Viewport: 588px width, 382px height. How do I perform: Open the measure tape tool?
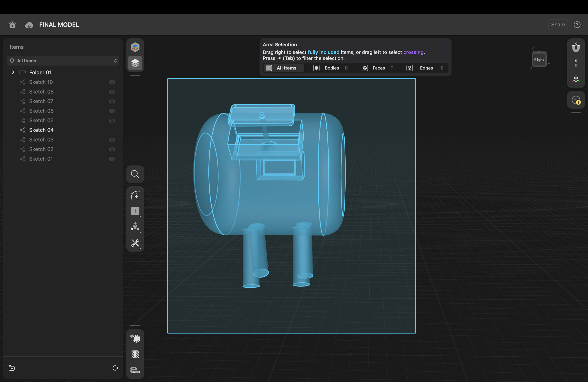click(135, 370)
